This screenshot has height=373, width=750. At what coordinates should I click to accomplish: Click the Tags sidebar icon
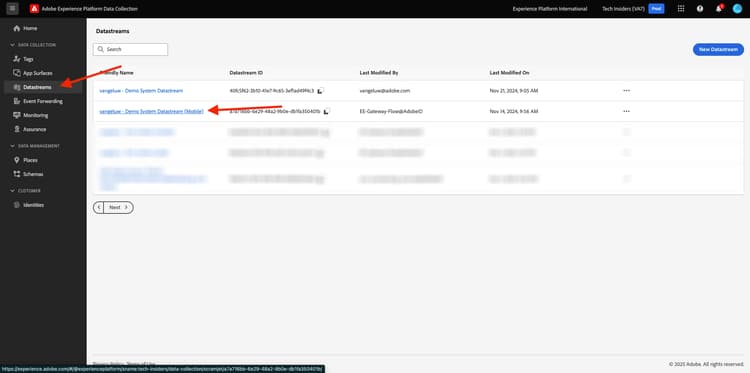click(17, 59)
